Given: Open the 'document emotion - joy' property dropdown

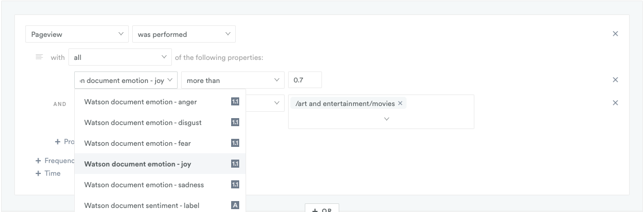Looking at the screenshot, I should (x=126, y=80).
